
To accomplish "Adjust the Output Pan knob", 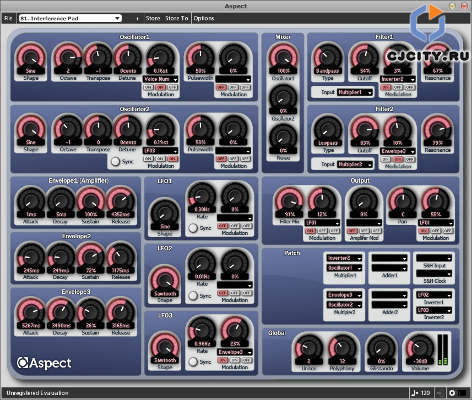I will (x=402, y=201).
